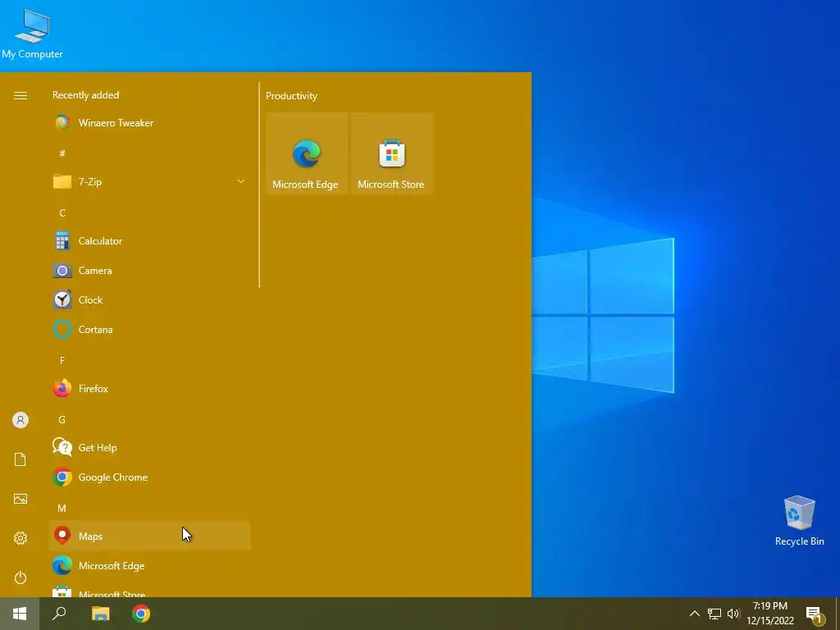Launch Google Chrome from app list

pyautogui.click(x=149, y=477)
